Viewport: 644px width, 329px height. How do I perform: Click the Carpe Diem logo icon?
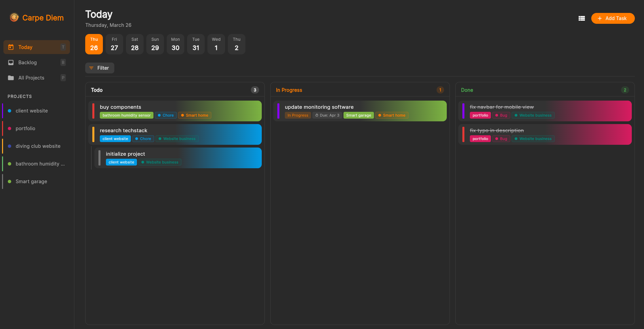14,17
